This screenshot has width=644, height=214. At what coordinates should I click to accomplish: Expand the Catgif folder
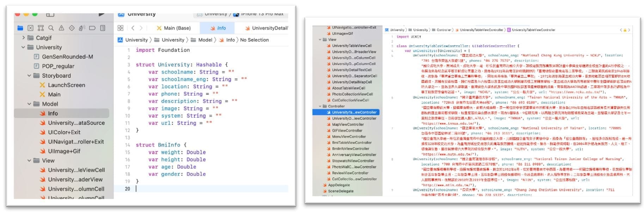coord(23,38)
